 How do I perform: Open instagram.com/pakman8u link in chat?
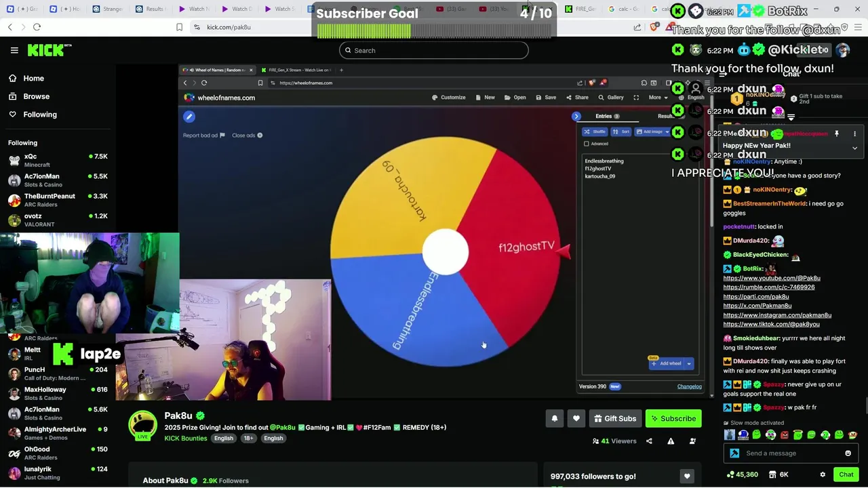click(777, 315)
